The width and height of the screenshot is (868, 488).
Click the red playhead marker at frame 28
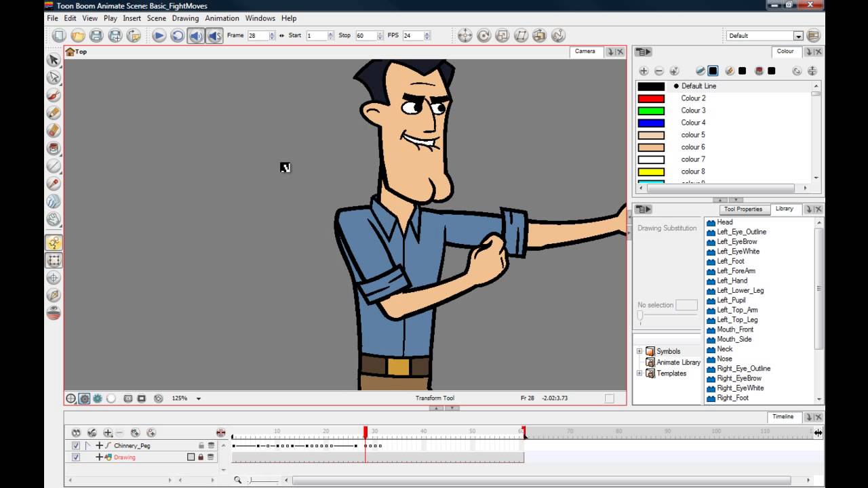pyautogui.click(x=366, y=432)
